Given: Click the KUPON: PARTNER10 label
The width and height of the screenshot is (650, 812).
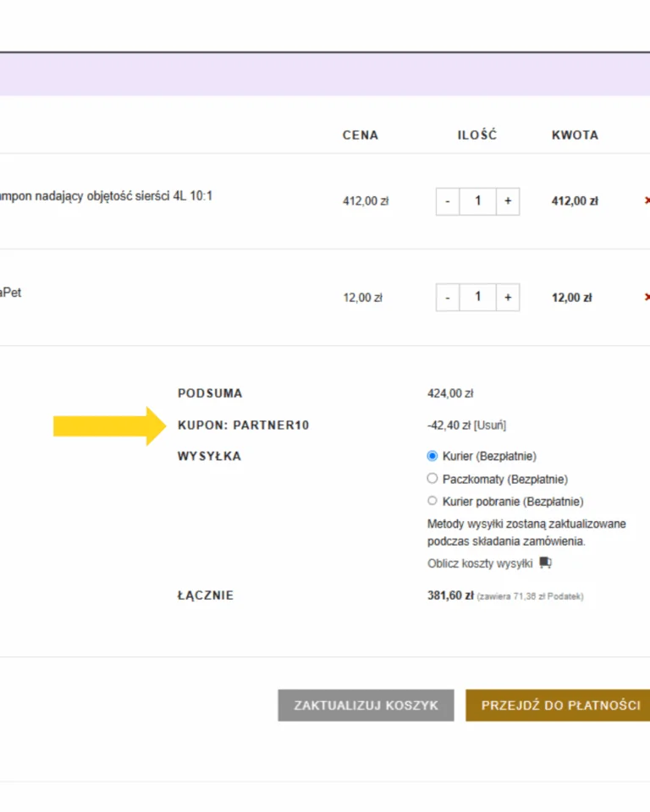Looking at the screenshot, I should 243,425.
